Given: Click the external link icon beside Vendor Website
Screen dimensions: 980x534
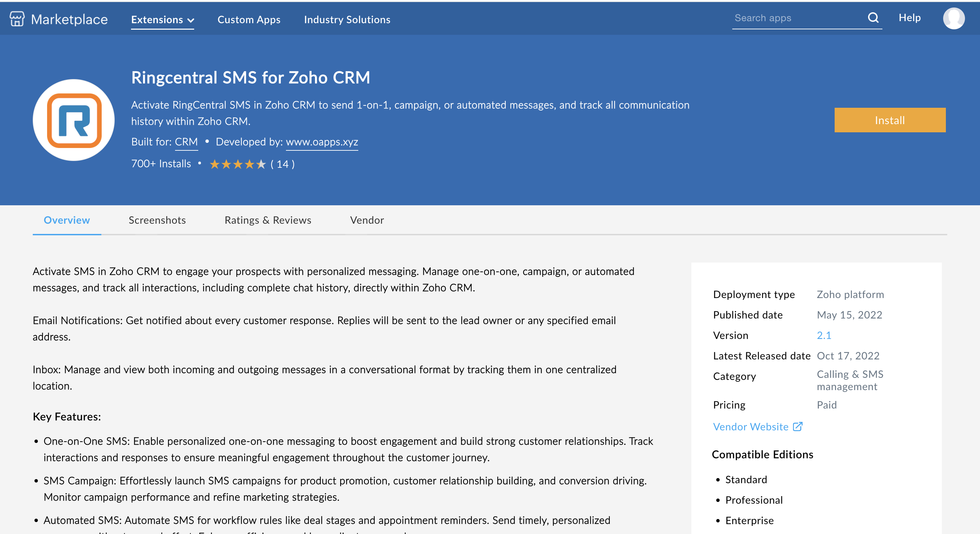Looking at the screenshot, I should [x=798, y=427].
